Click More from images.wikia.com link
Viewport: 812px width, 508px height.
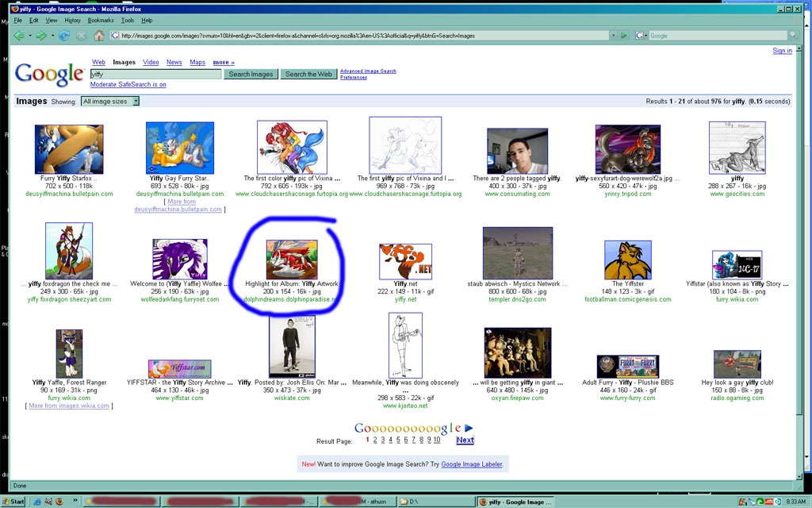[69, 406]
